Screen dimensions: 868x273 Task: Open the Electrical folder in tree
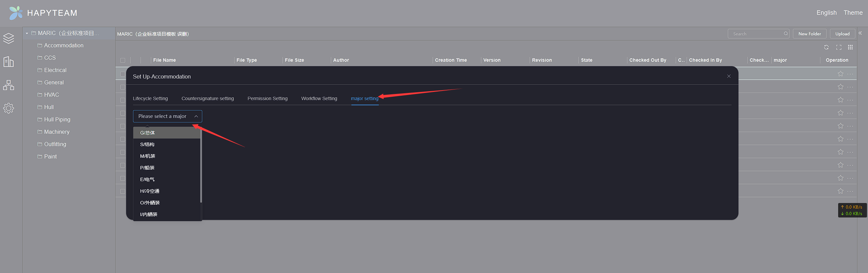tap(55, 70)
